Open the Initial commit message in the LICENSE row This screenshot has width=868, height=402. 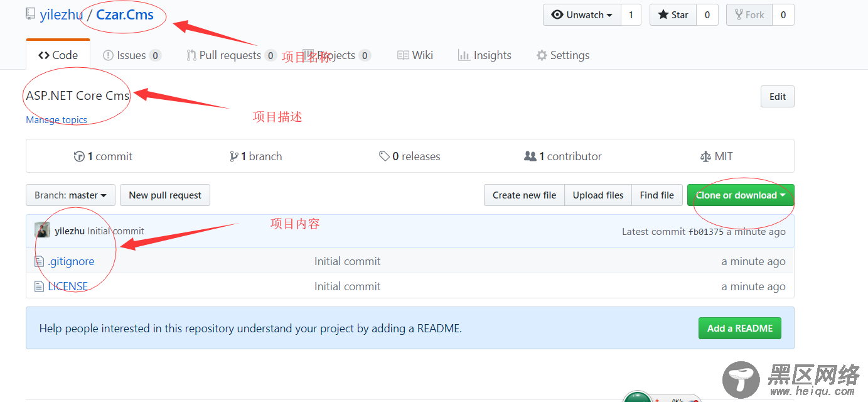tap(348, 286)
